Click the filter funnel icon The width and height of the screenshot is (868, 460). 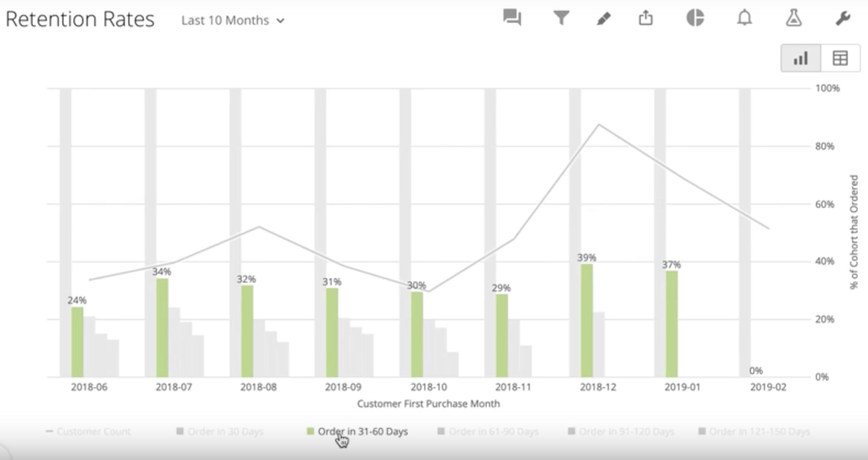(561, 18)
